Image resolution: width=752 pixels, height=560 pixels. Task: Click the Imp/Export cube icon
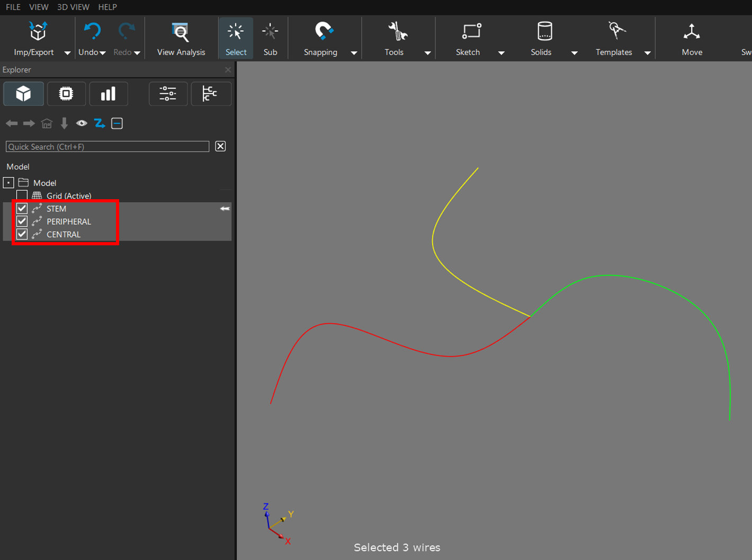pyautogui.click(x=37, y=32)
